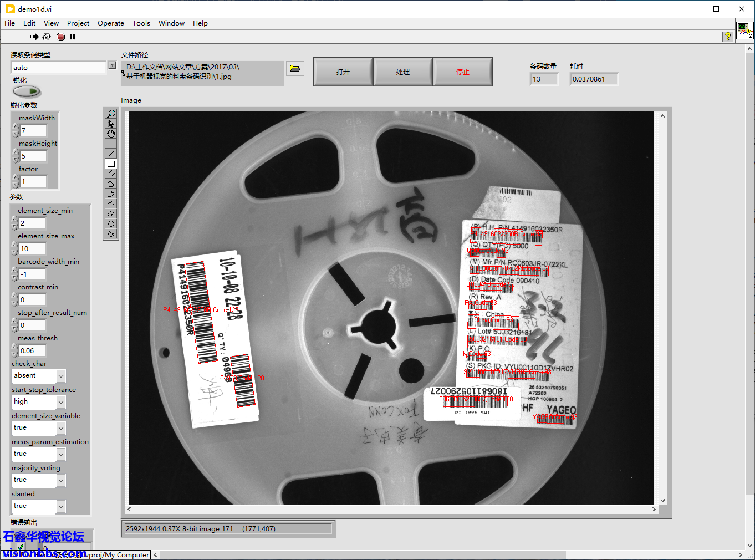Select the Zoom tool in image palette
Viewport: 755px width, 560px height.
click(111, 114)
